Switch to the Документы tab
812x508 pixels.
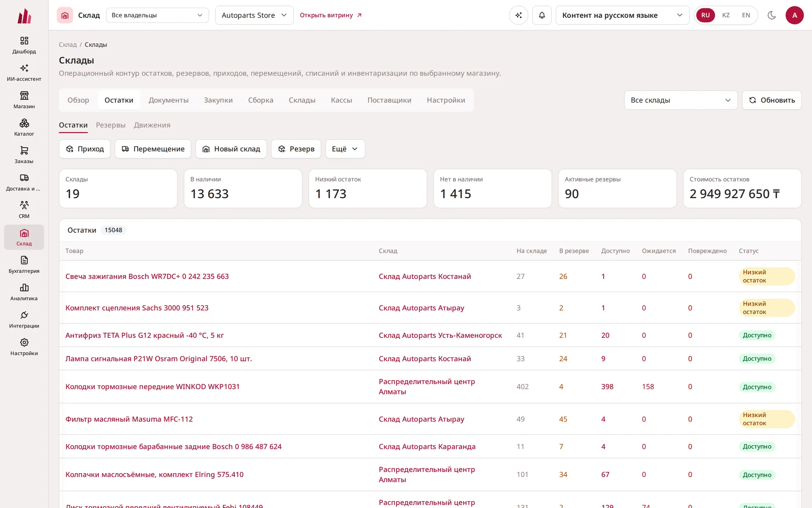point(168,100)
